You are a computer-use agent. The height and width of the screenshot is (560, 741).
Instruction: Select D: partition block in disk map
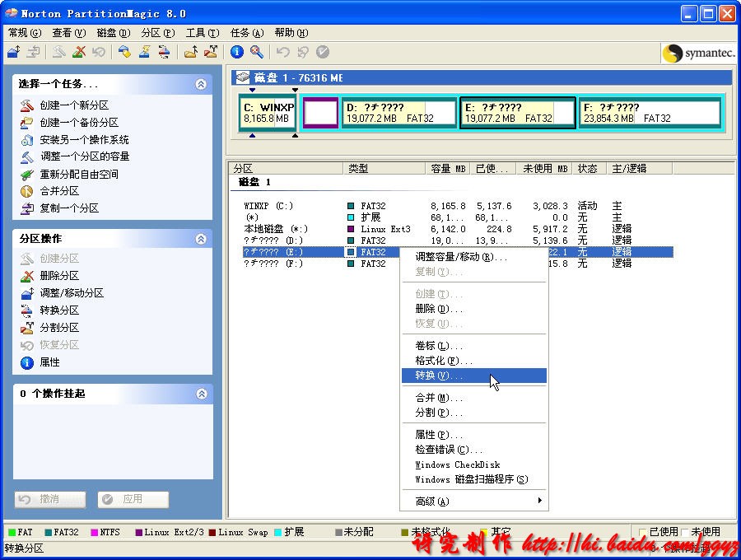click(399, 113)
